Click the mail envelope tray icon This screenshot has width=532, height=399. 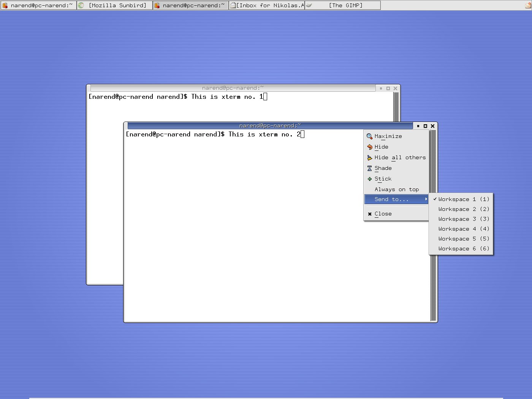528,5
